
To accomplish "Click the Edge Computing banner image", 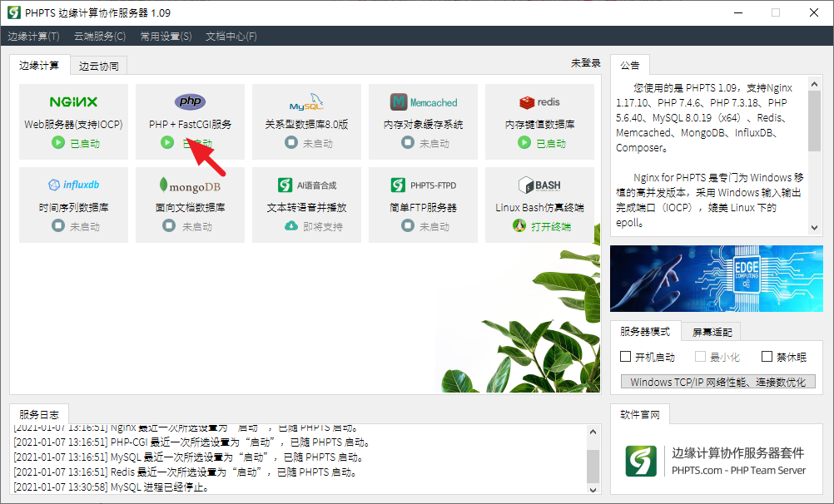I will coord(717,278).
